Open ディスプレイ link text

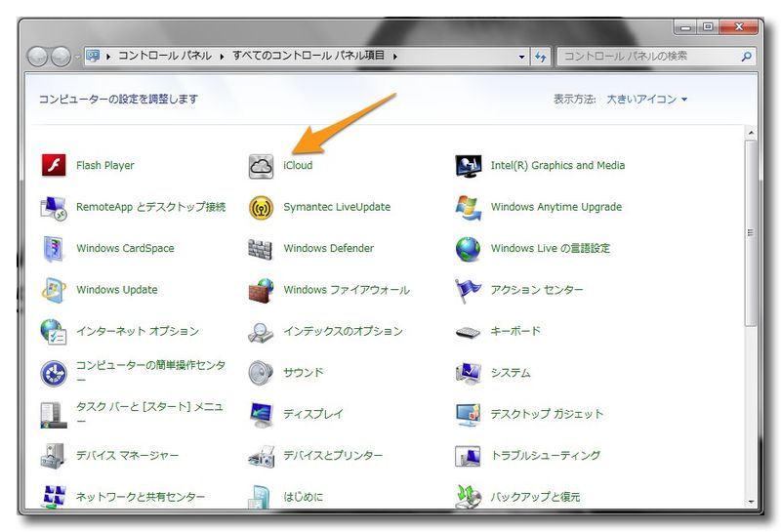[313, 414]
